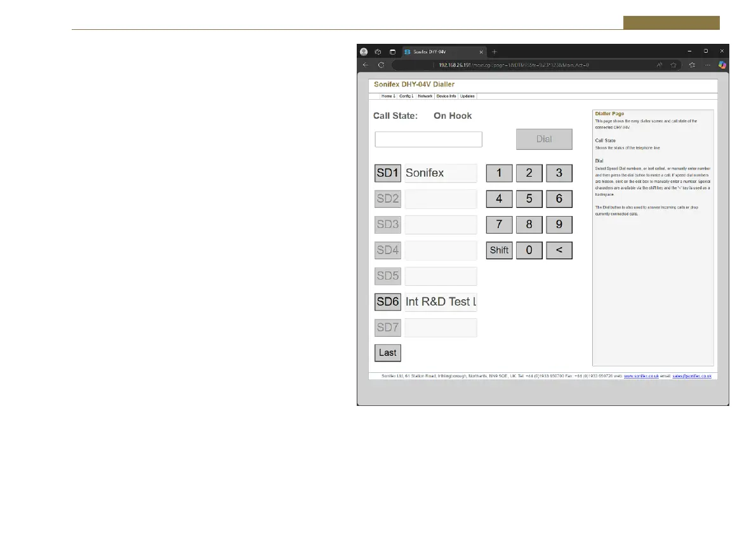Reload the page with the refresh icon
This screenshot has height=533, width=756.
(x=381, y=65)
